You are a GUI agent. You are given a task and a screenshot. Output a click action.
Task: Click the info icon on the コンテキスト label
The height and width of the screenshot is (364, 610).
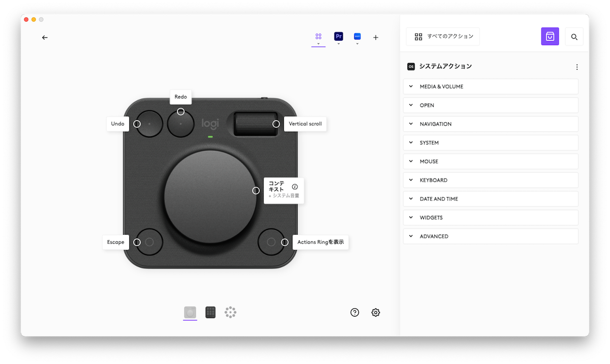point(295,186)
